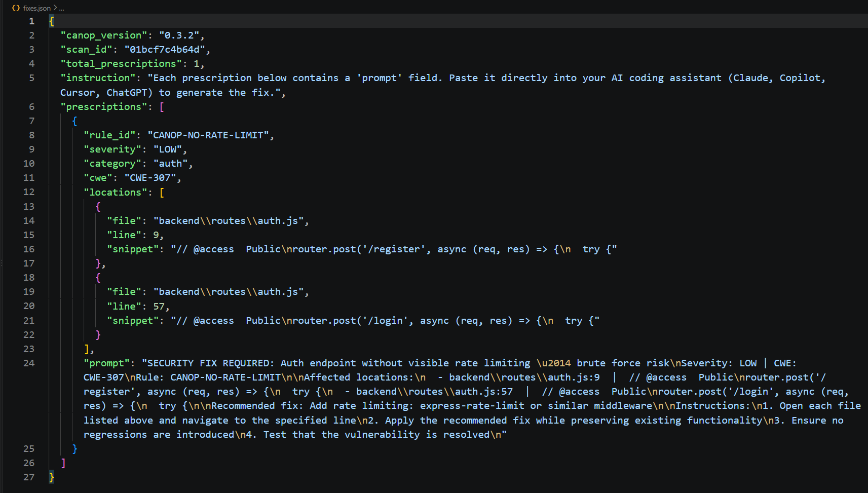The width and height of the screenshot is (868, 493).
Task: Click the "CWE-307" value on line 11
Action: [x=150, y=178]
